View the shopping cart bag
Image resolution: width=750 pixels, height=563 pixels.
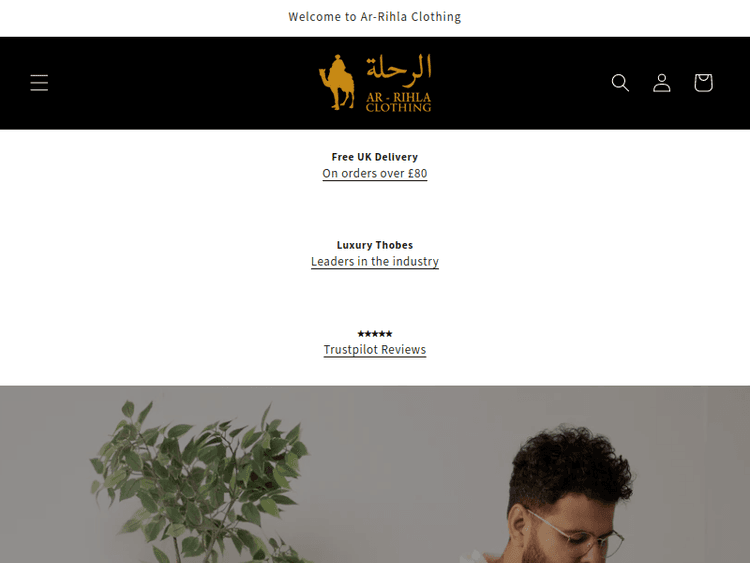pyautogui.click(x=703, y=83)
